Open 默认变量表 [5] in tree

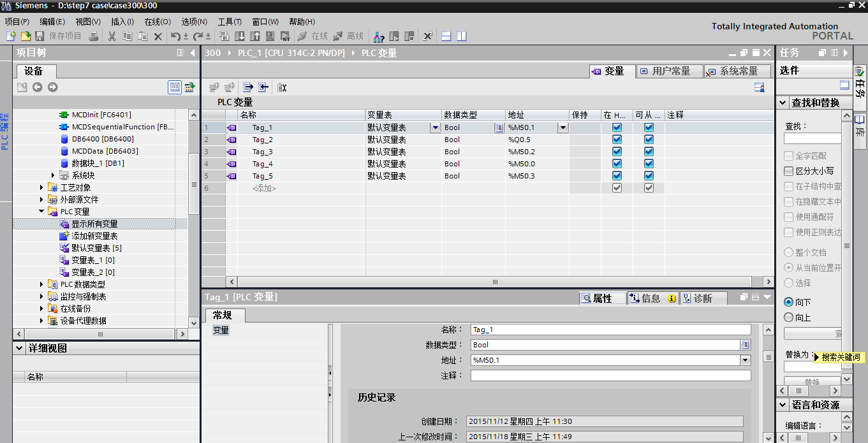point(96,248)
